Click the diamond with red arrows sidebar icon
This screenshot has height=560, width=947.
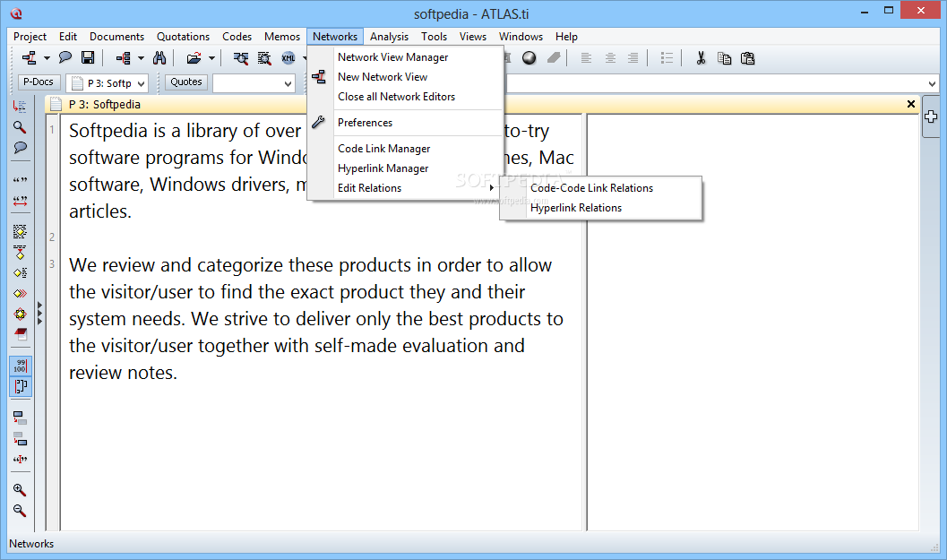[x=20, y=314]
